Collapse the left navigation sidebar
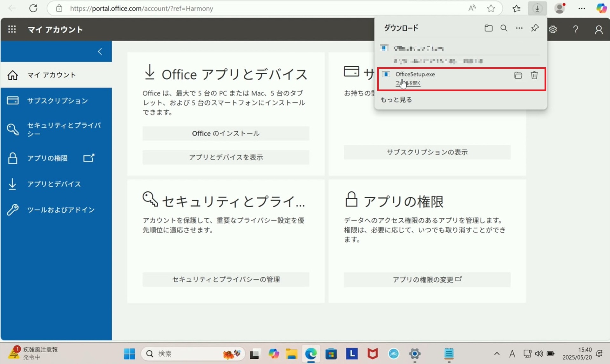 [x=100, y=51]
